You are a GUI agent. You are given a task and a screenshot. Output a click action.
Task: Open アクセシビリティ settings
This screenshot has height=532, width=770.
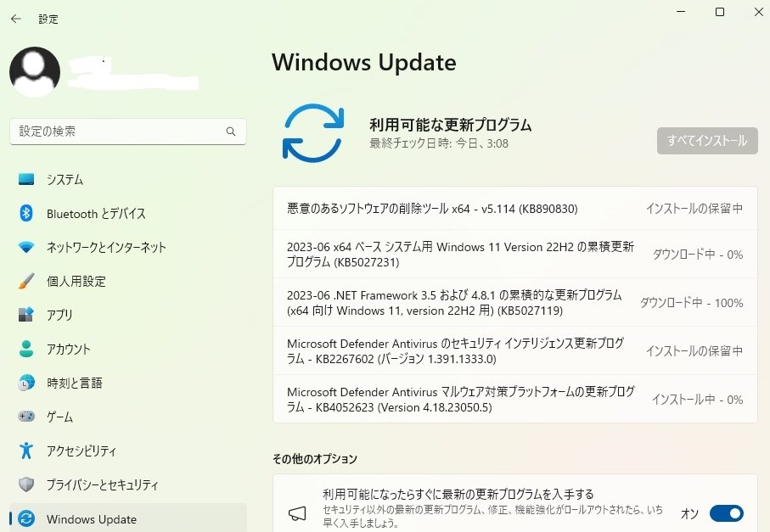pos(127,451)
